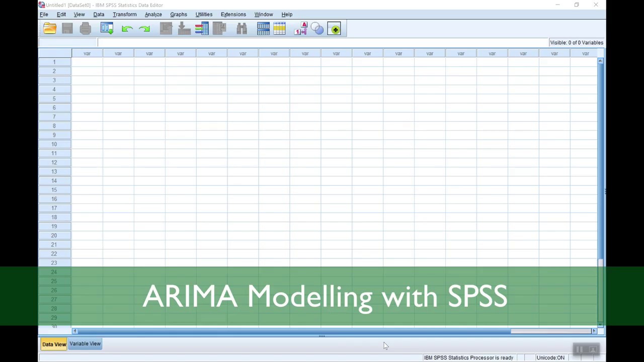Restore down the SPSS window
The image size is (644, 362).
(577, 5)
